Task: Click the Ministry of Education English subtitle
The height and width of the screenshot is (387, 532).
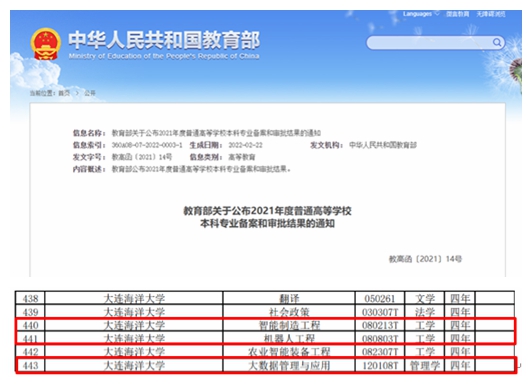Action: tap(164, 56)
